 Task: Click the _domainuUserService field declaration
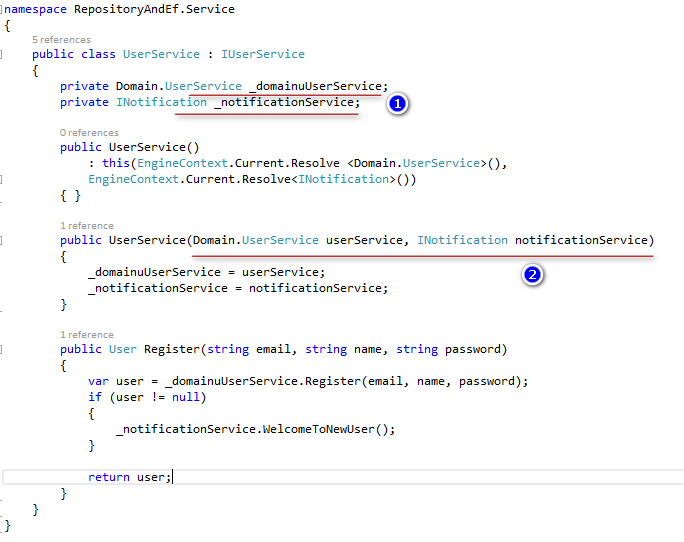(x=317, y=87)
